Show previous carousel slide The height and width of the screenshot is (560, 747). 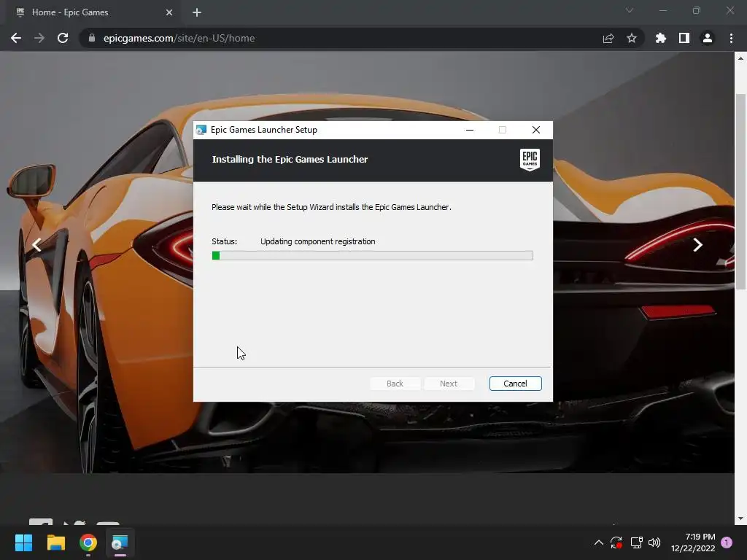click(36, 245)
